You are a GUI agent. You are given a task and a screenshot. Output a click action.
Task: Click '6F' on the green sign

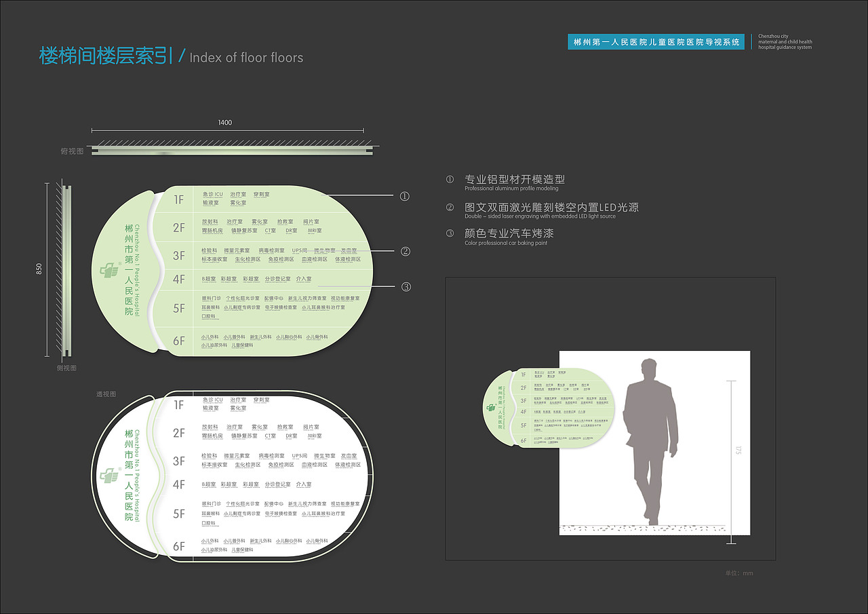click(x=179, y=341)
